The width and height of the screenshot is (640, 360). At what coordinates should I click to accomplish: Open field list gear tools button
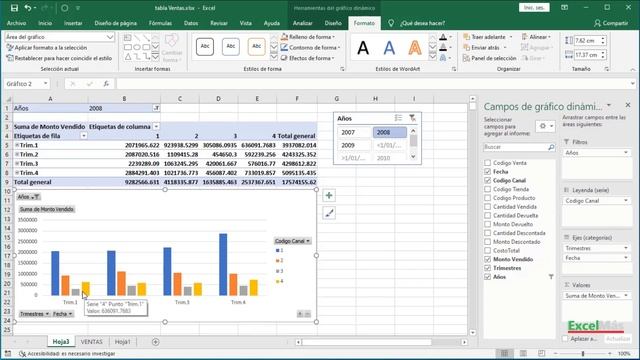pos(545,126)
